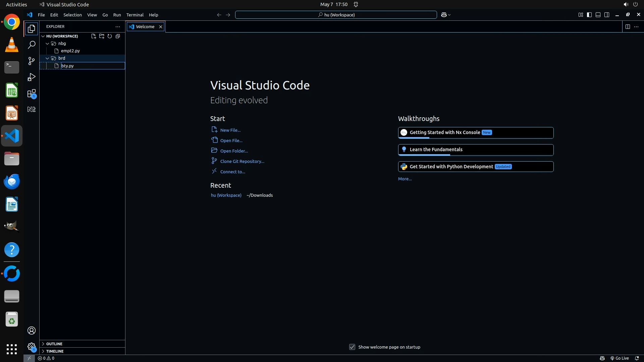Expand the Outline section
Viewport: 644px width, 362px height.
tap(54, 344)
